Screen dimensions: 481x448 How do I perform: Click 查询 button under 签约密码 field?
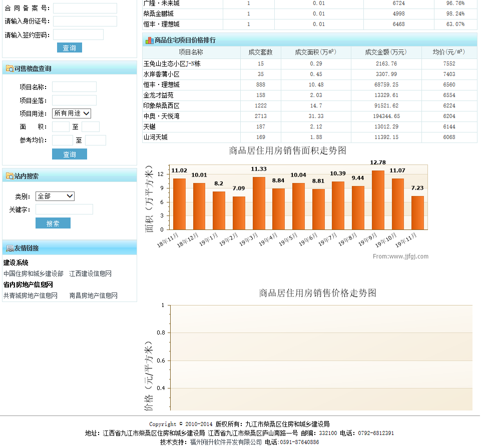70,47
